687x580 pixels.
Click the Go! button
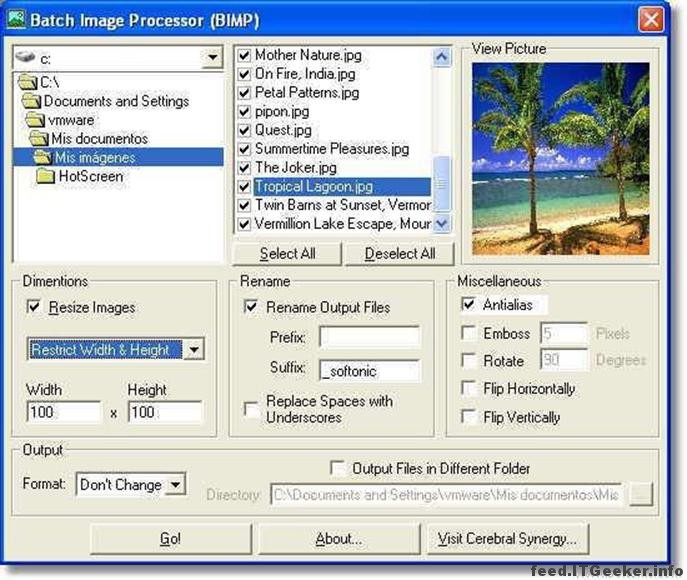171,538
